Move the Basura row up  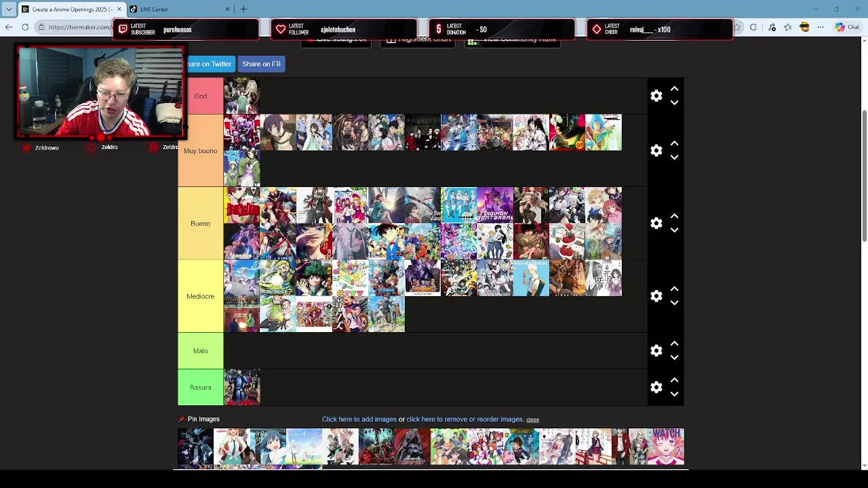click(x=674, y=380)
